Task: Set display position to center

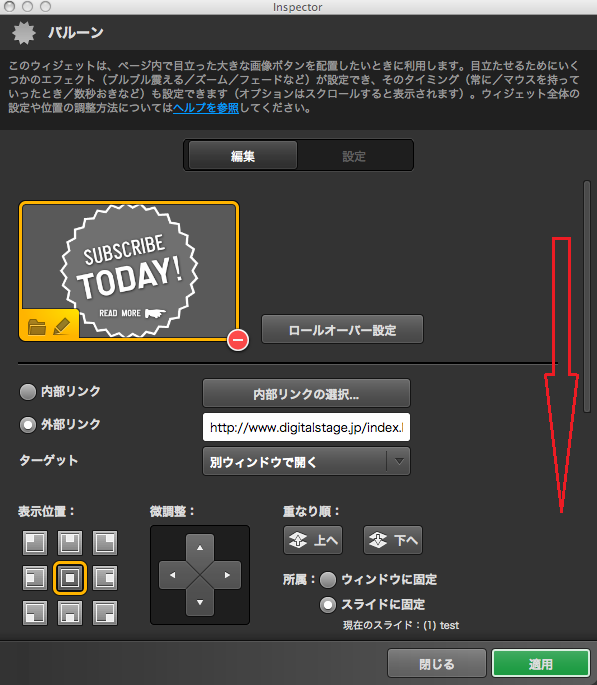Action: pos(70,578)
